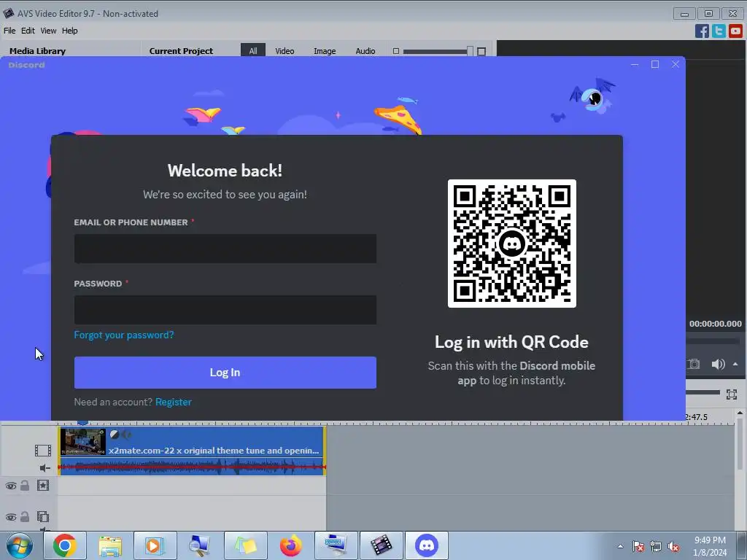
Task: Click the timeline playhead marker
Action: click(x=82, y=422)
